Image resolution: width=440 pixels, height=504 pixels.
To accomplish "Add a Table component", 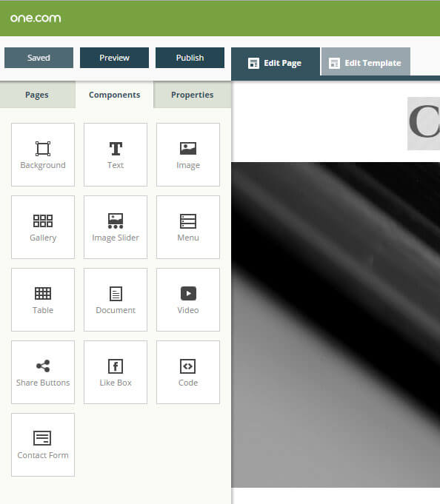I will point(43,300).
